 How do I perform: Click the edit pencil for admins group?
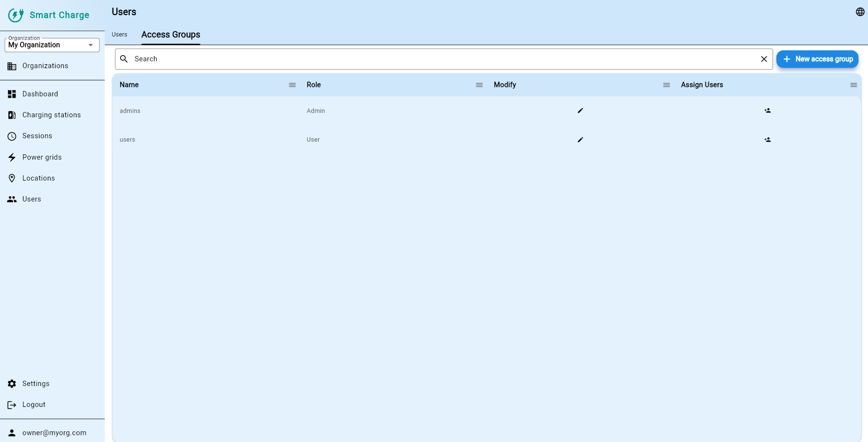click(580, 110)
